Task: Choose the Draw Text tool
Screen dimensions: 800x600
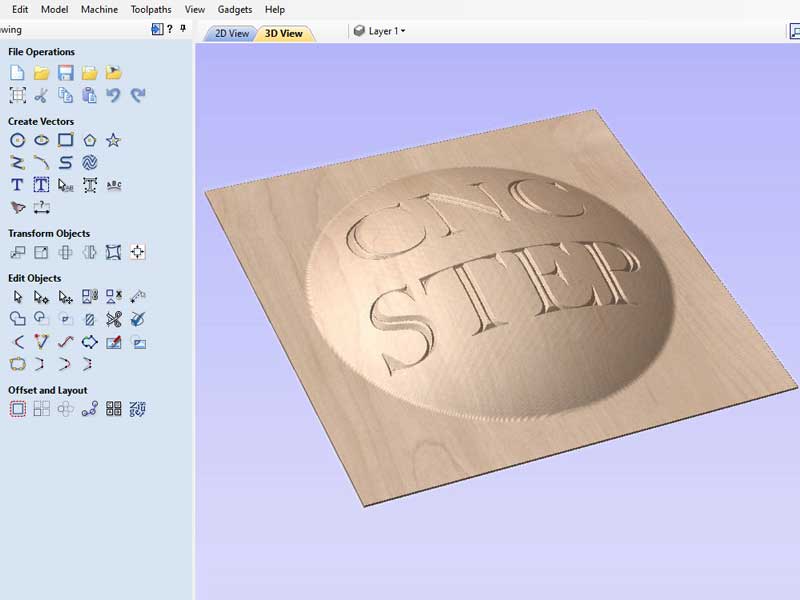Action: point(17,185)
